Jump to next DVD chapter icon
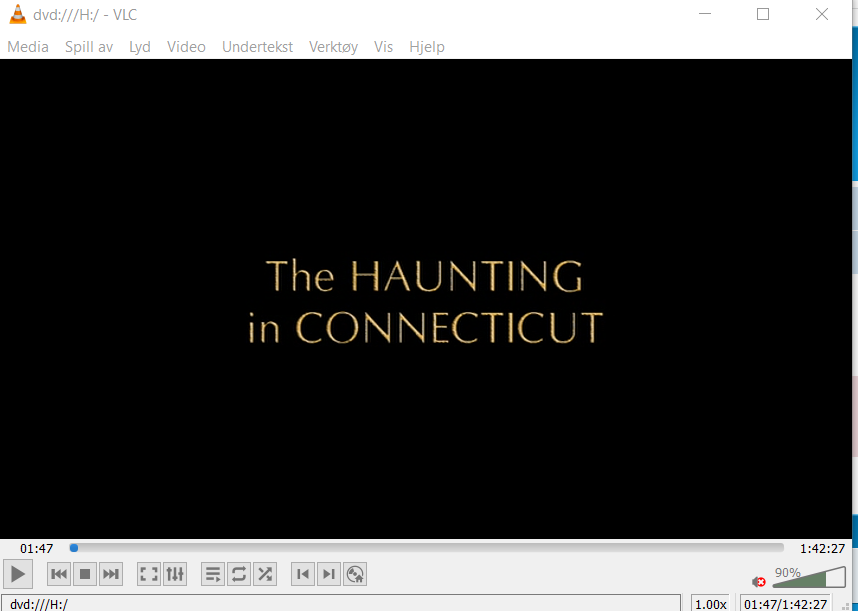858x611 pixels. tap(329, 574)
